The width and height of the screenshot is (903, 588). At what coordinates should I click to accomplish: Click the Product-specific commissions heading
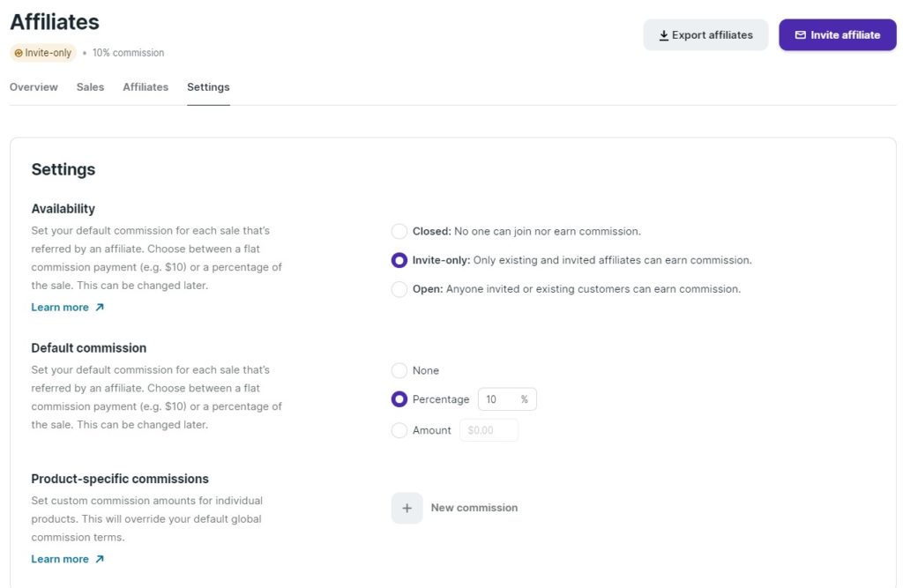tap(120, 479)
